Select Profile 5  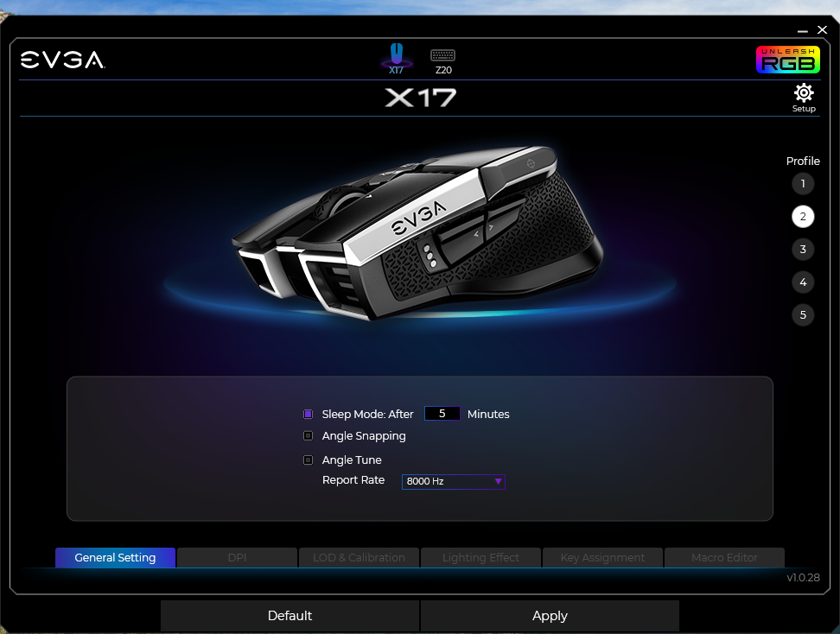coord(803,315)
